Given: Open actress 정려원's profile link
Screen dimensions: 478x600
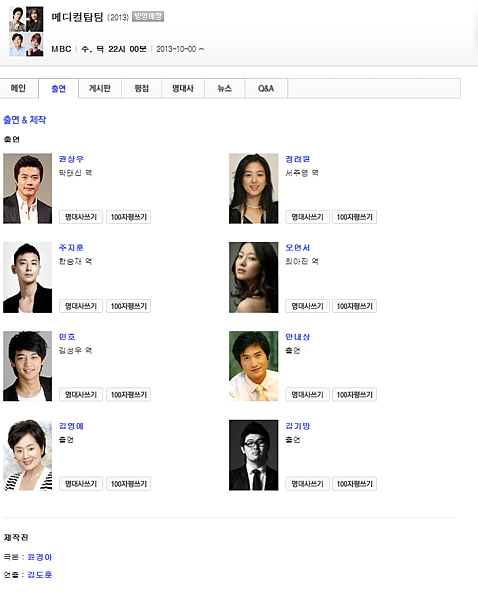Looking at the screenshot, I should [x=297, y=159].
